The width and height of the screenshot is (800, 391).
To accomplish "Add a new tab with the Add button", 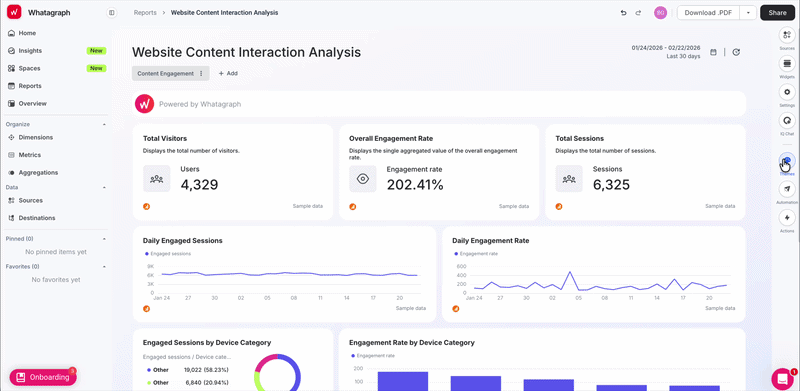I will click(x=228, y=74).
